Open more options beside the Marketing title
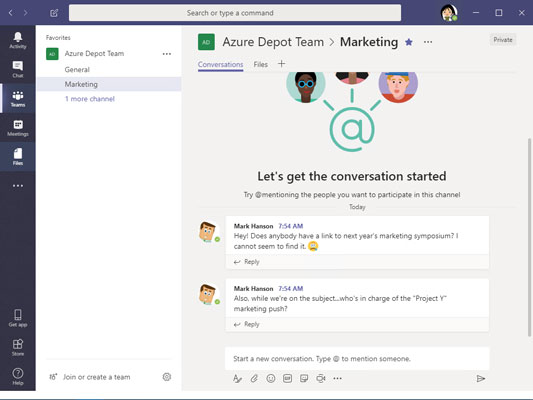Screen dimensions: 533x400 coord(428,42)
